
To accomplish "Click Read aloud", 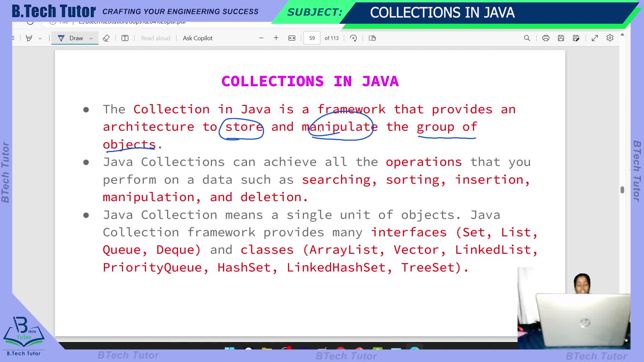I will [x=156, y=38].
